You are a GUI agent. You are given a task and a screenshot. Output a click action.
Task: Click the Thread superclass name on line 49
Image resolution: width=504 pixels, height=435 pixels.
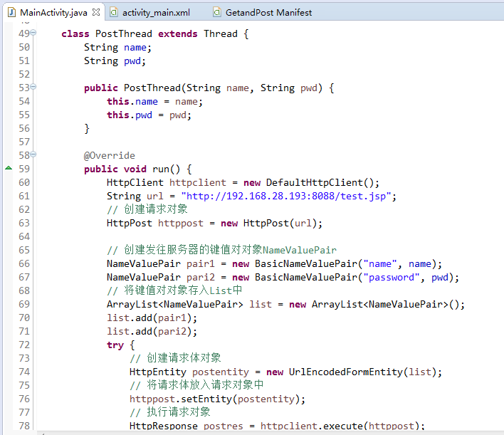click(x=221, y=33)
